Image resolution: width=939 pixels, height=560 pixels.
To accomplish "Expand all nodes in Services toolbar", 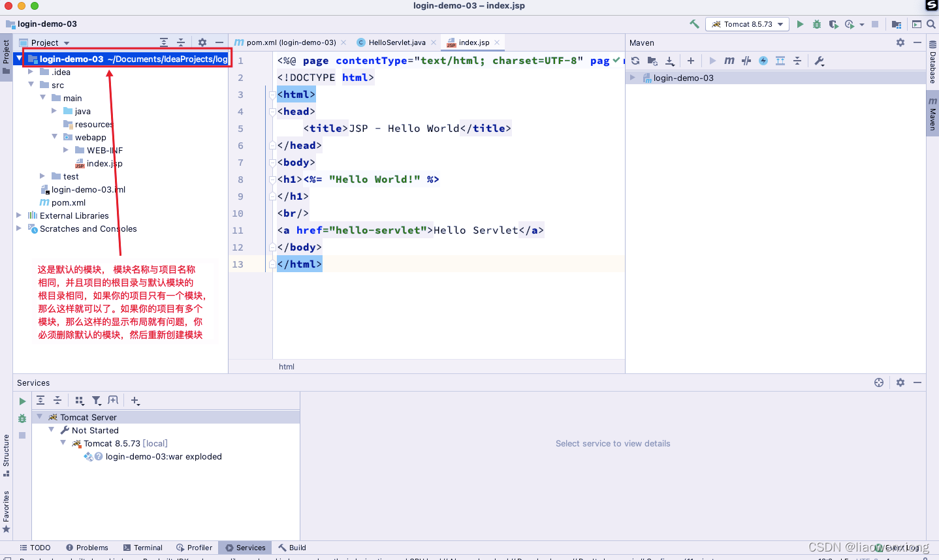I will tap(40, 401).
